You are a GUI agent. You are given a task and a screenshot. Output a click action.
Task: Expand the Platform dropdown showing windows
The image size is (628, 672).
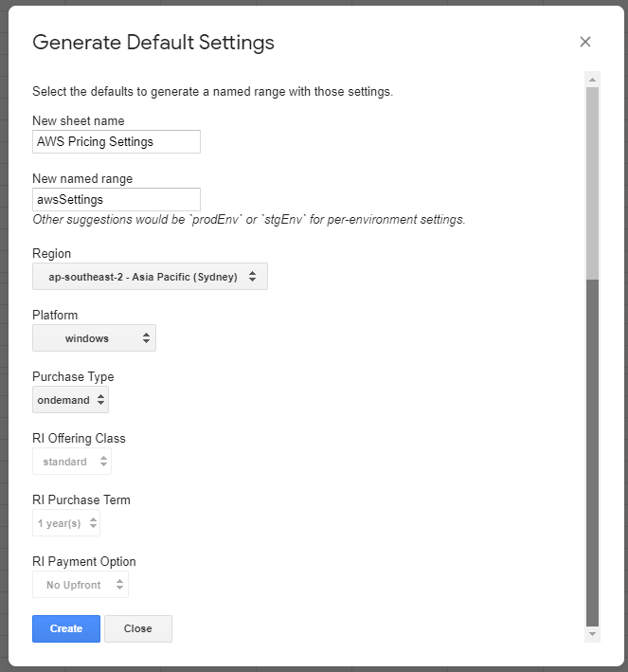(x=94, y=338)
